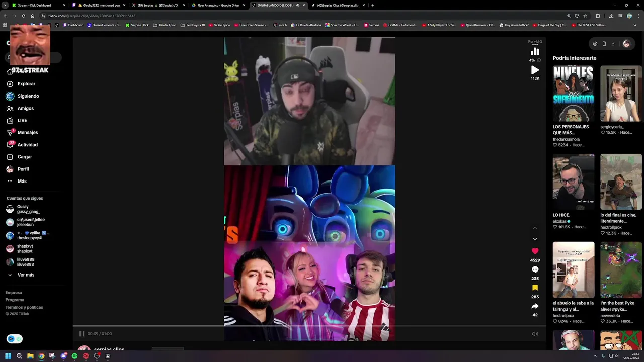Click the vidIQ 112K plays icon
Screen dimensions: 644x362
pyautogui.click(x=535, y=70)
